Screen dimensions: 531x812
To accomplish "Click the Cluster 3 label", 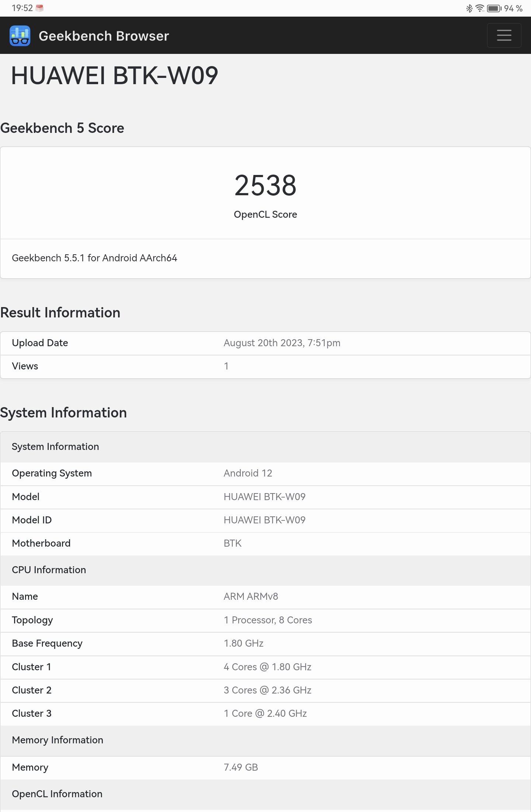I will (x=32, y=713).
